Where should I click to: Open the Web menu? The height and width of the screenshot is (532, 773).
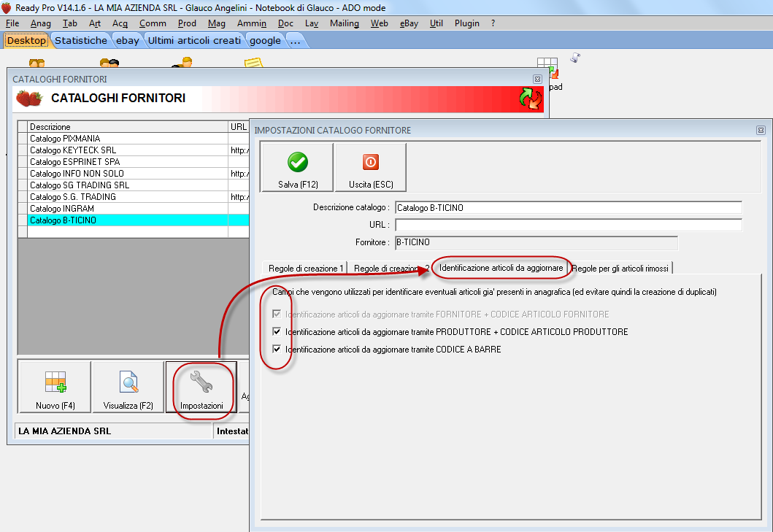(379, 23)
